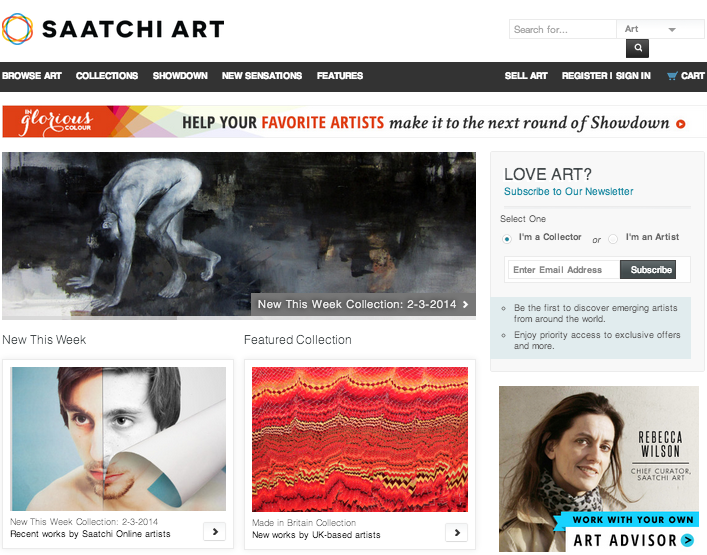Open the Collections menu item
The height and width of the screenshot is (555, 707).
pyautogui.click(x=107, y=76)
